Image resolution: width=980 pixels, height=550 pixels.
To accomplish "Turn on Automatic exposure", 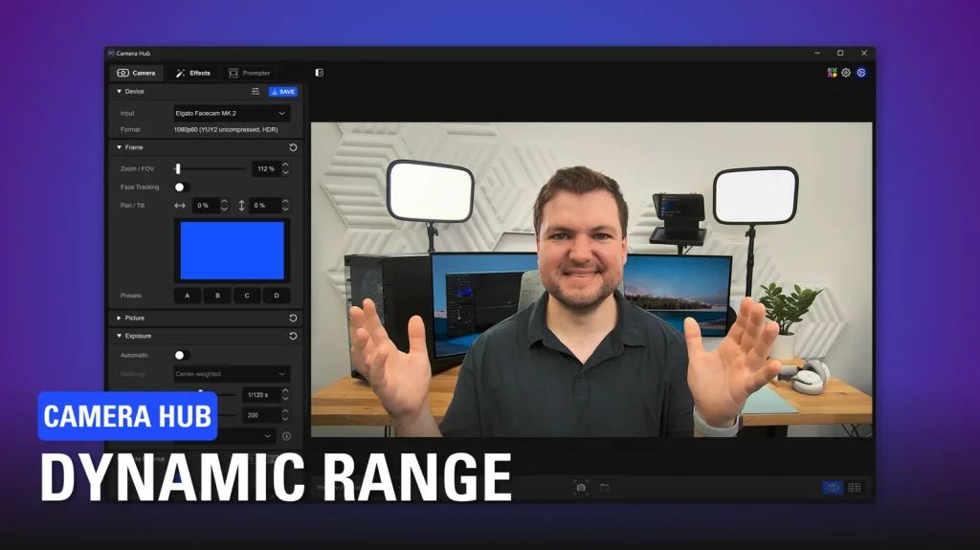I will tap(181, 355).
